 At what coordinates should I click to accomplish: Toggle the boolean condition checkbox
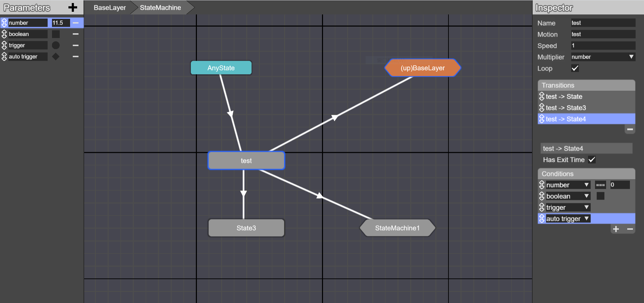(x=600, y=196)
